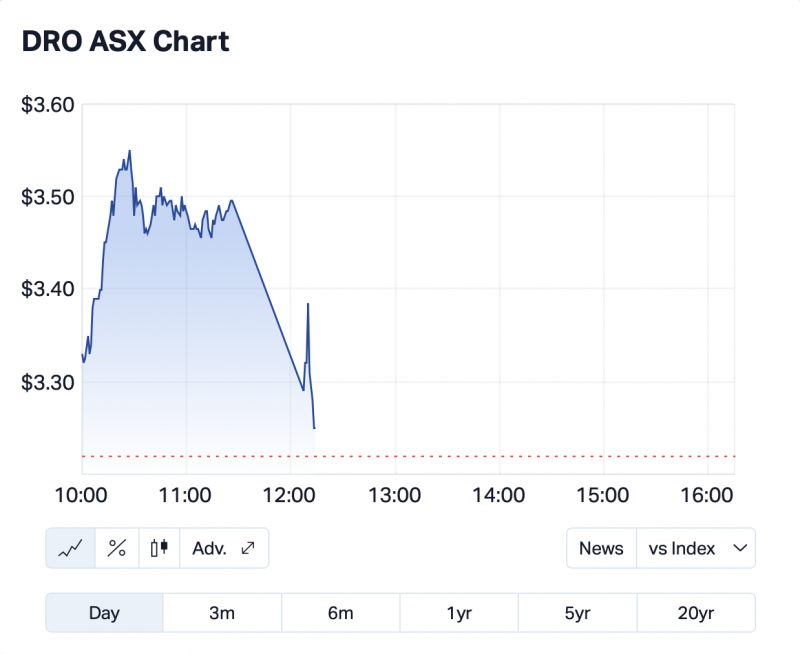Click the red dotted previous-close line
Screen dimensions: 800x654
(x=500, y=456)
